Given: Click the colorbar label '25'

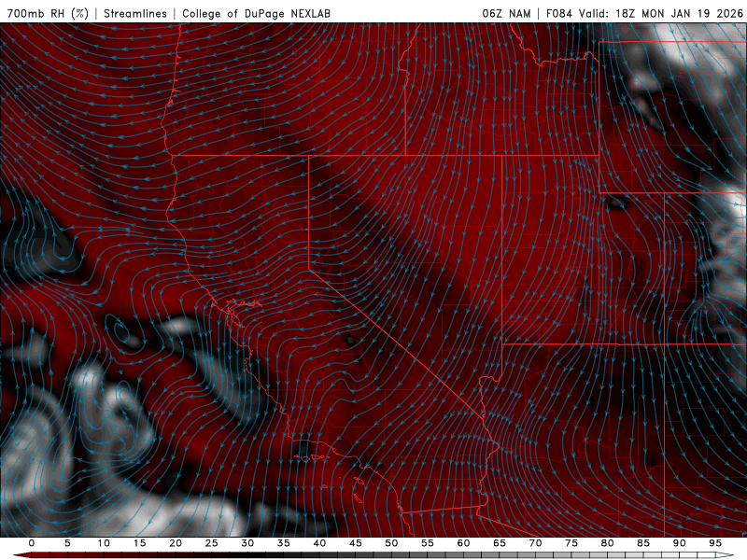Looking at the screenshot, I should tap(212, 543).
